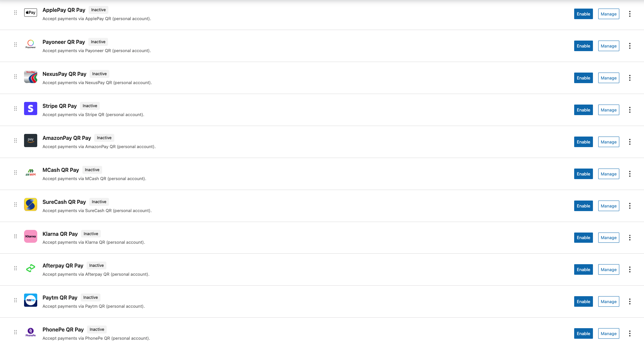This screenshot has width=644, height=345.
Task: Click the ApplePay logo icon
Action: [x=31, y=13]
